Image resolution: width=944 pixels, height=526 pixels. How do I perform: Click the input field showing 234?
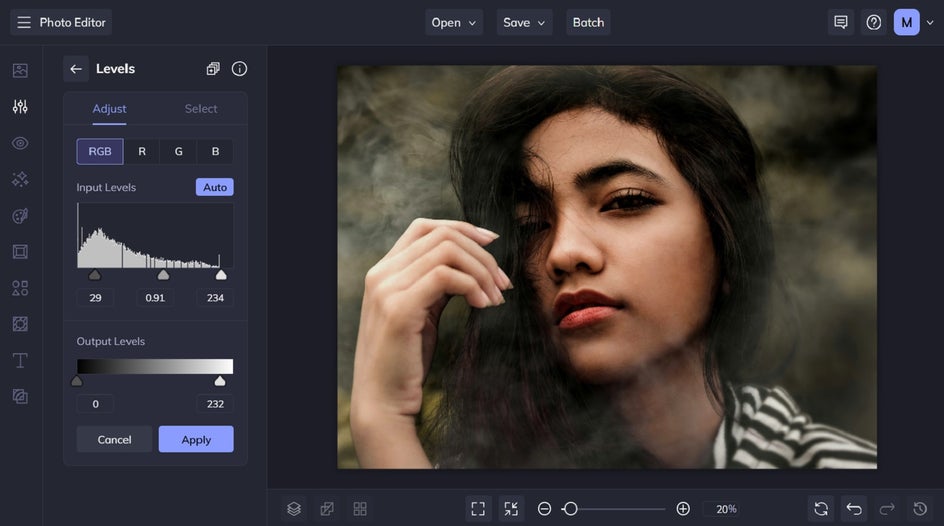click(215, 298)
